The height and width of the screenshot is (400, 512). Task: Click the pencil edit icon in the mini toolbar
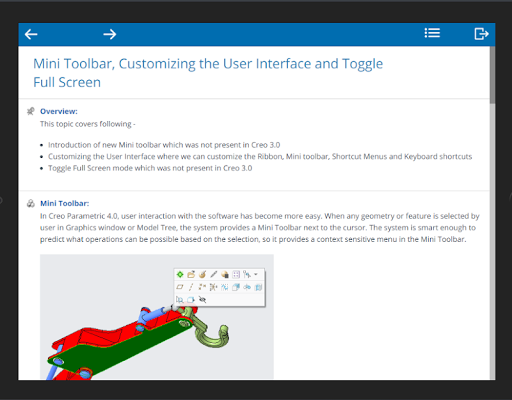(214, 274)
